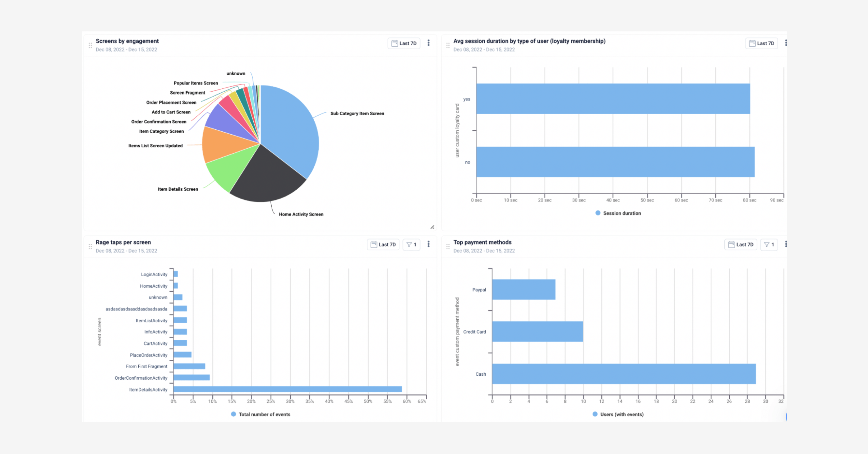This screenshot has width=868, height=454.
Task: Click the drag handle of Avg session duration card
Action: (x=448, y=45)
